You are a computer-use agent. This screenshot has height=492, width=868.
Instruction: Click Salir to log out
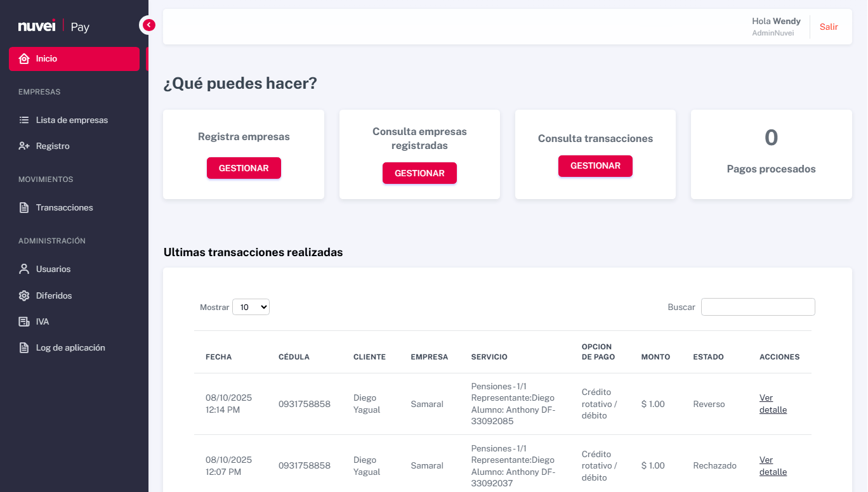point(829,27)
